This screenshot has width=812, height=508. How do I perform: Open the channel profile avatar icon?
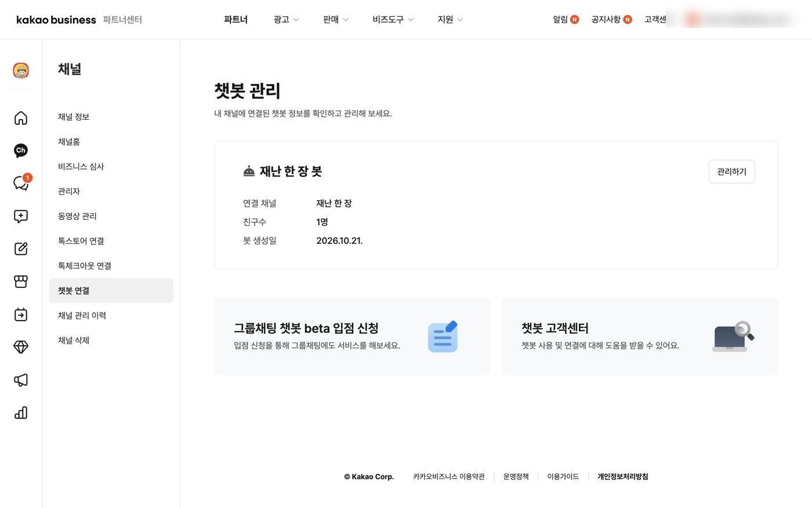pyautogui.click(x=21, y=71)
